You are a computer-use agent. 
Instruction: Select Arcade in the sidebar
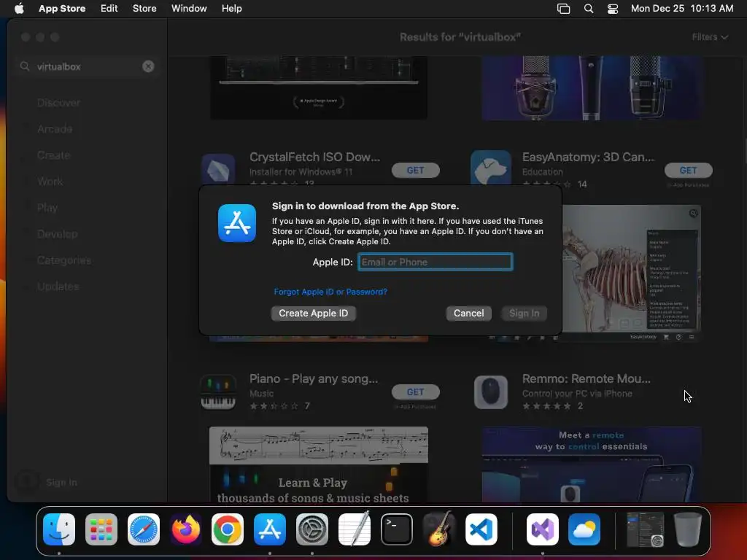[x=55, y=129]
